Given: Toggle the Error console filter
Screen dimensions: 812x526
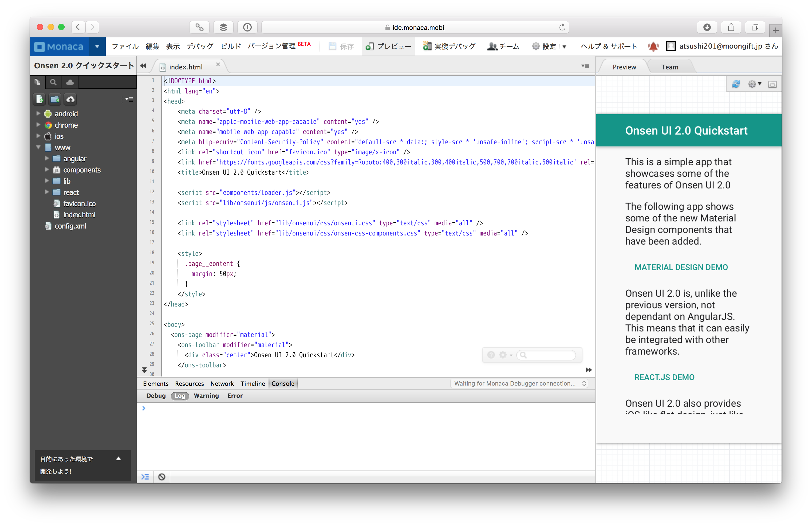Looking at the screenshot, I should (235, 396).
